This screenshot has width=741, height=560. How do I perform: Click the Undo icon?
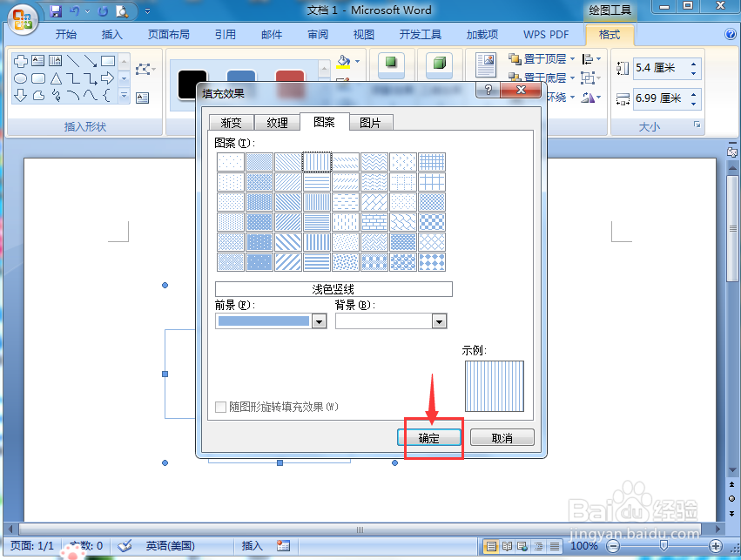75,10
